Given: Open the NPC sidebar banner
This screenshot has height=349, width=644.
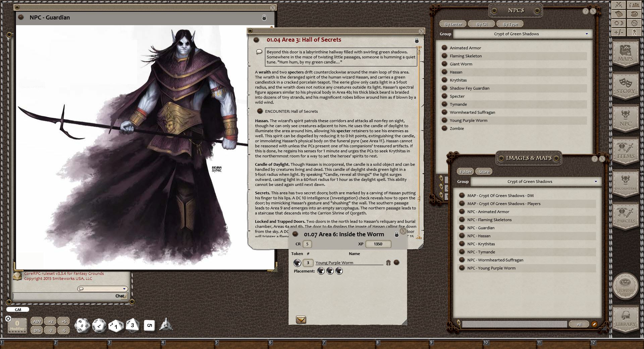Looking at the screenshot, I should coord(626,119).
